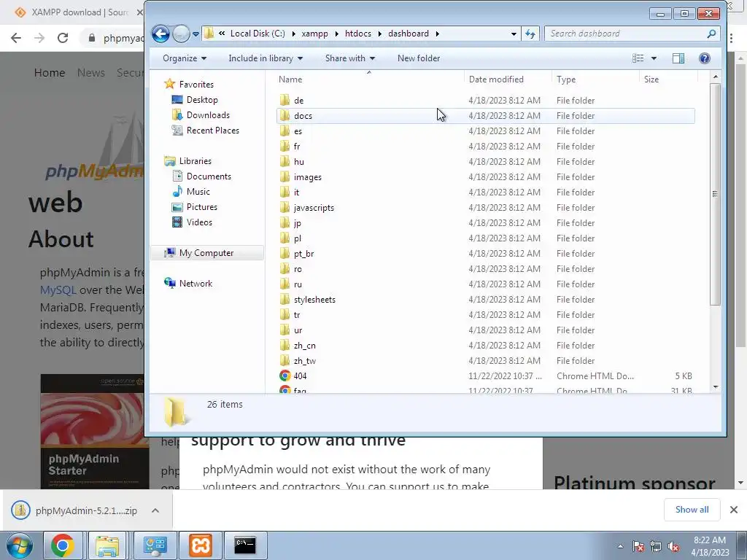Create a New folder
This screenshot has width=747, height=560.
point(419,58)
